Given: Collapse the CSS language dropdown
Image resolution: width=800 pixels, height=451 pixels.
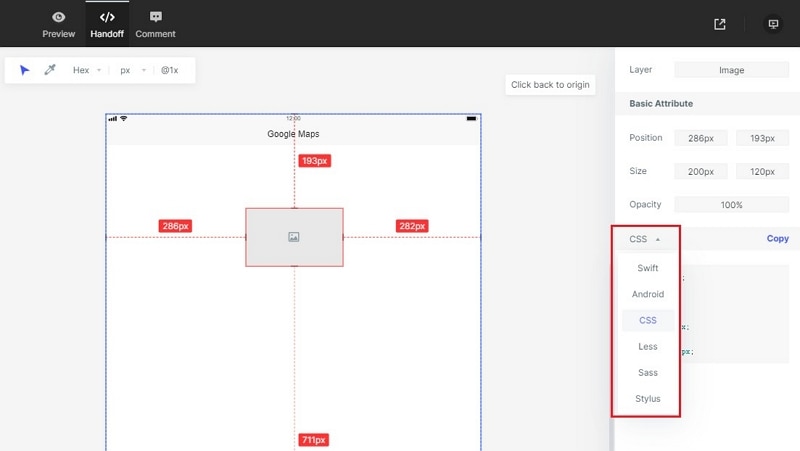Looking at the screenshot, I should tap(644, 239).
